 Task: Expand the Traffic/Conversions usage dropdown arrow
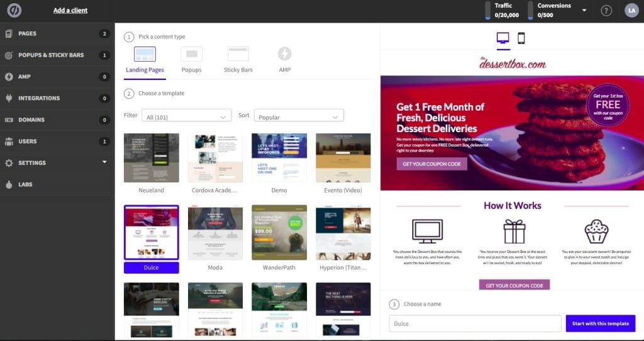[584, 10]
